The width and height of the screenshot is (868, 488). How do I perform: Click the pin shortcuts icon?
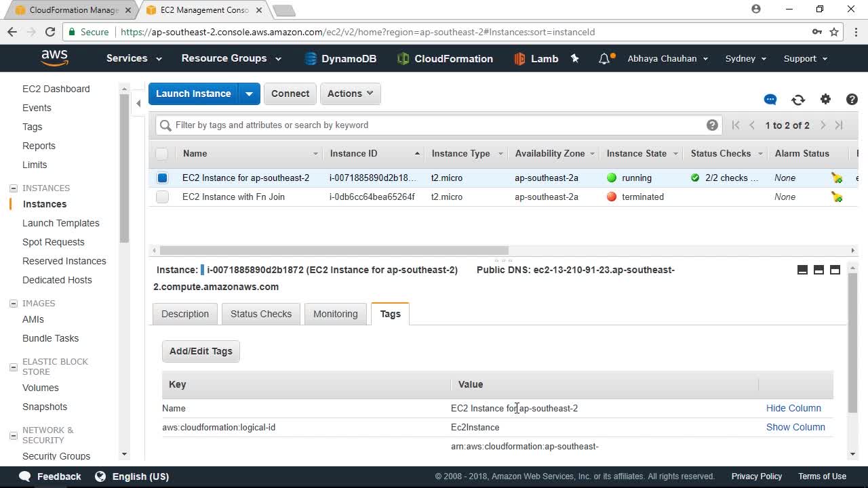pyautogui.click(x=575, y=58)
